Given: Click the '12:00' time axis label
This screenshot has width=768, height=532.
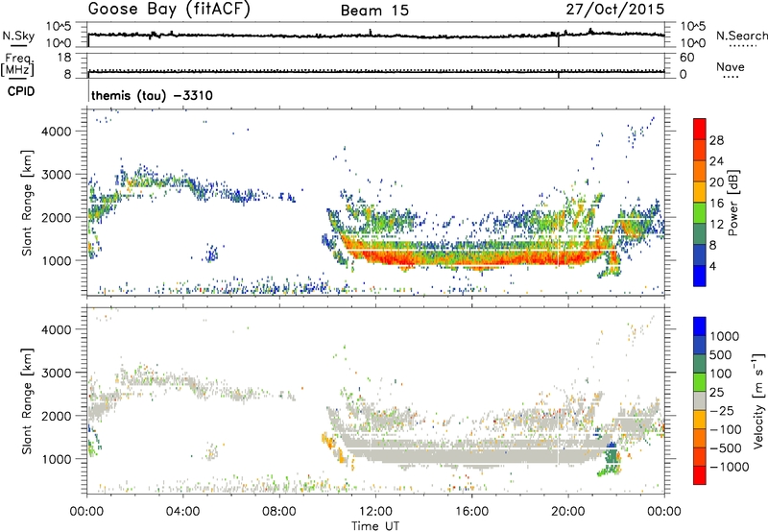Looking at the screenshot, I should [x=375, y=511].
